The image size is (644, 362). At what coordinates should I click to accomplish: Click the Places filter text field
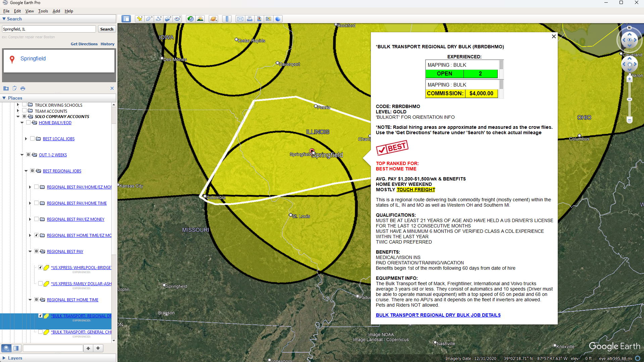pos(53,348)
